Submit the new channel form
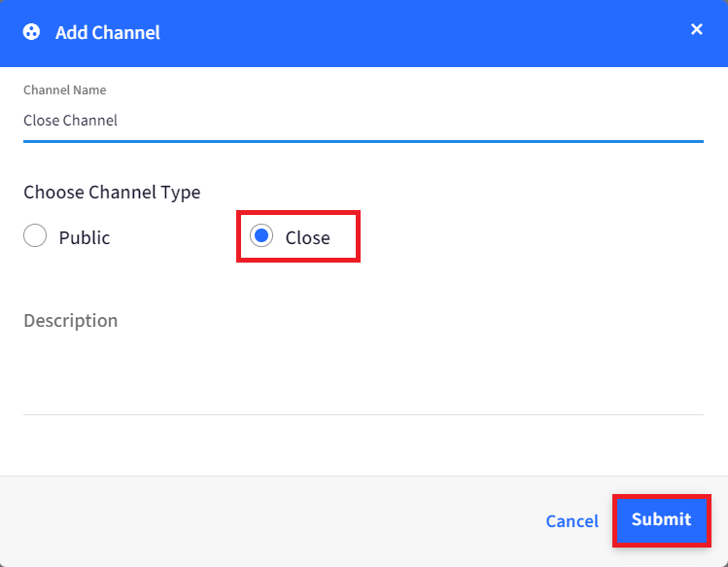728x567 pixels. [662, 520]
